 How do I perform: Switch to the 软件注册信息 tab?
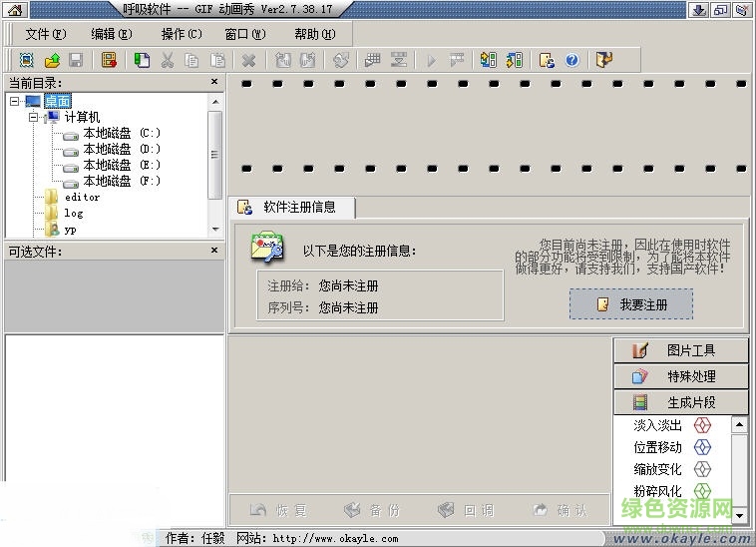pos(292,208)
